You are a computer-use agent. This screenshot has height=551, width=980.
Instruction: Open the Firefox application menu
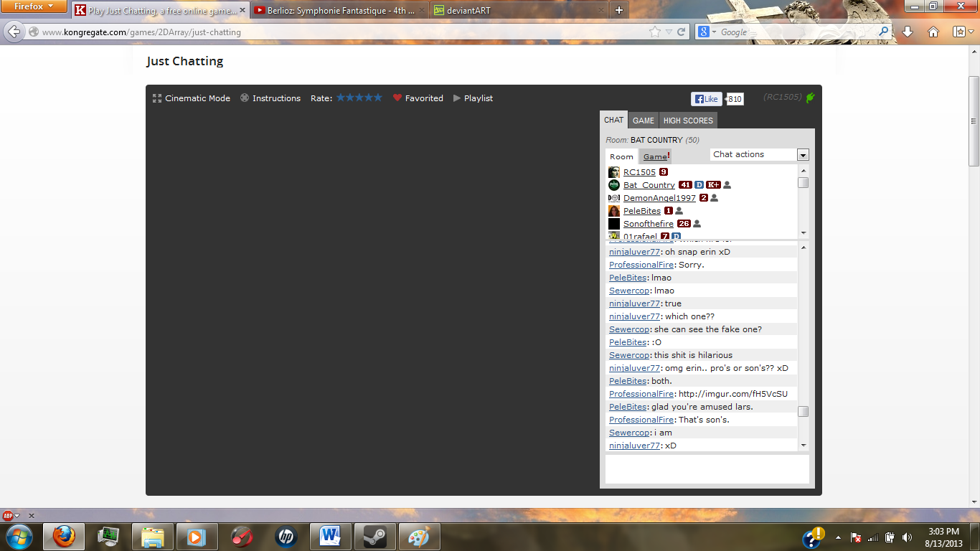34,6
